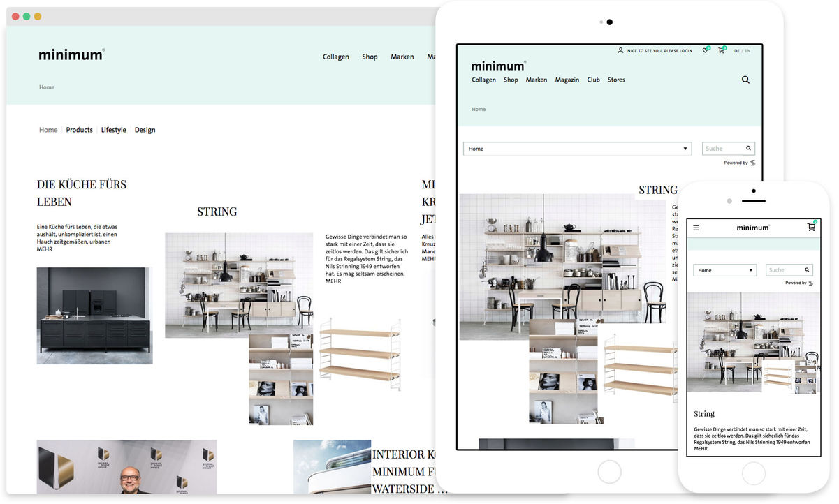Tap the shopping cart icon on the phone
The height and width of the screenshot is (504, 839).
(x=811, y=227)
